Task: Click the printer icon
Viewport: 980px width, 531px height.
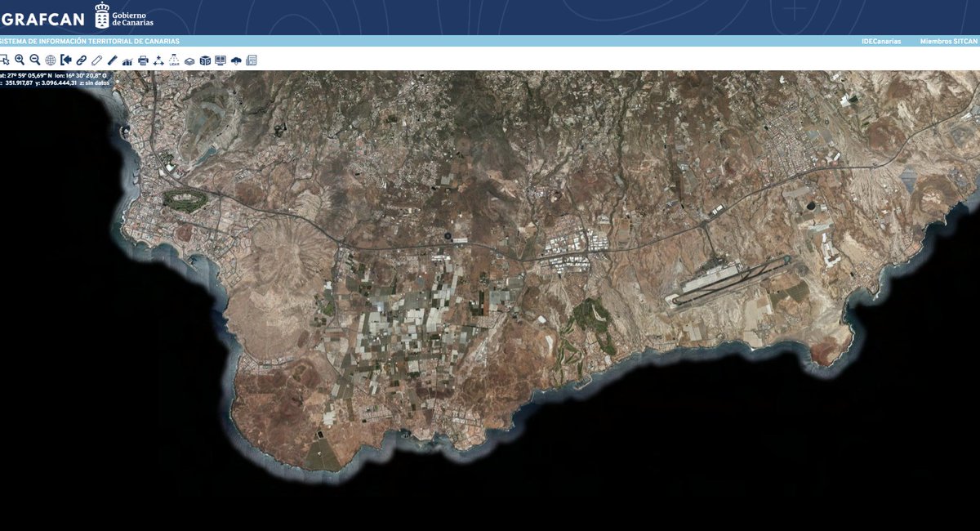Action: (144, 60)
